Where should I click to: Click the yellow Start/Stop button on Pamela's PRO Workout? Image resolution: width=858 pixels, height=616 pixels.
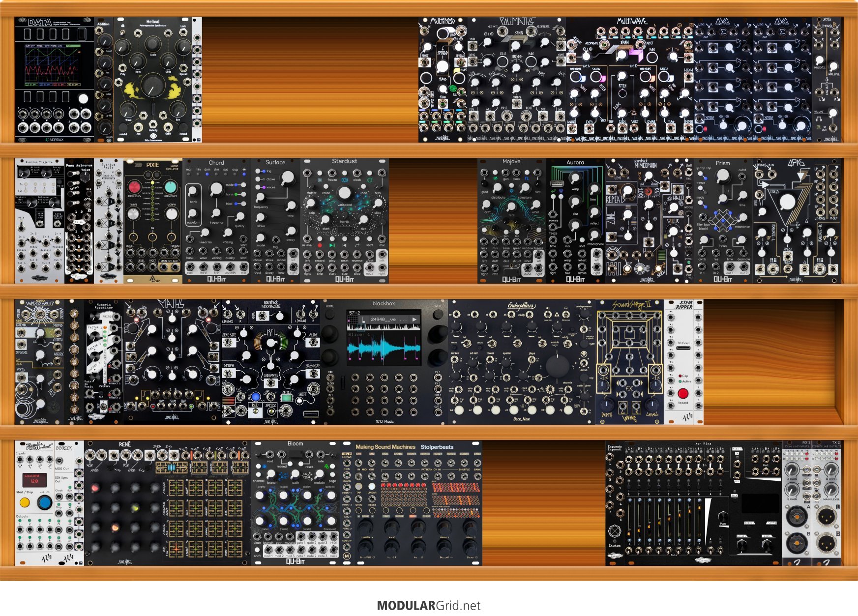pos(25,503)
